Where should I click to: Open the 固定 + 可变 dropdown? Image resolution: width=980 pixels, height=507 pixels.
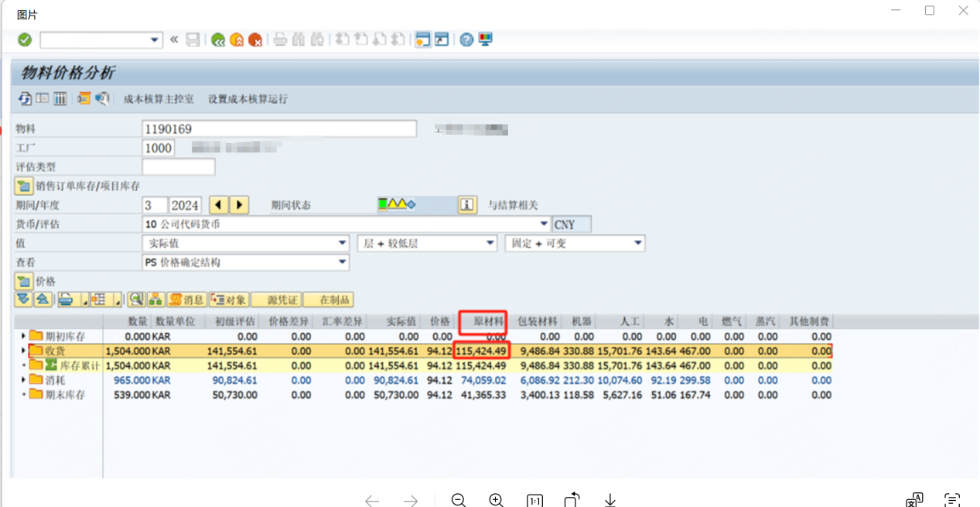pos(637,242)
